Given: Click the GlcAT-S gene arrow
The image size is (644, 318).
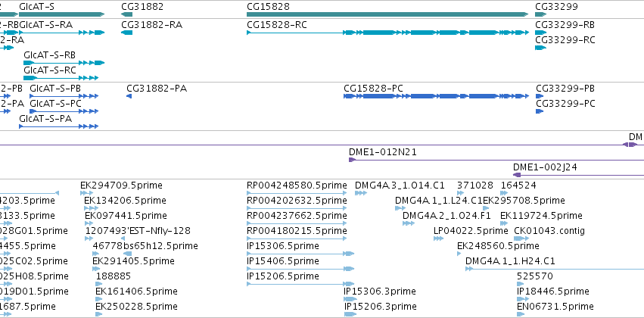Looking at the screenshot, I should click(x=61, y=14).
